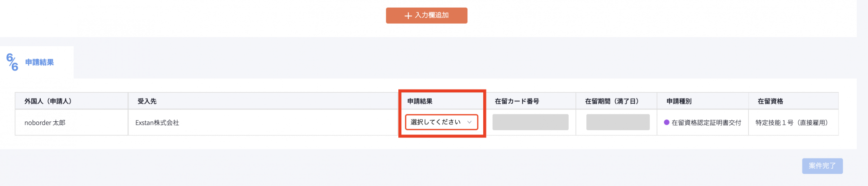The height and width of the screenshot is (186, 868).
Task: Click the 在留期間 expiry date field
Action: tap(618, 122)
